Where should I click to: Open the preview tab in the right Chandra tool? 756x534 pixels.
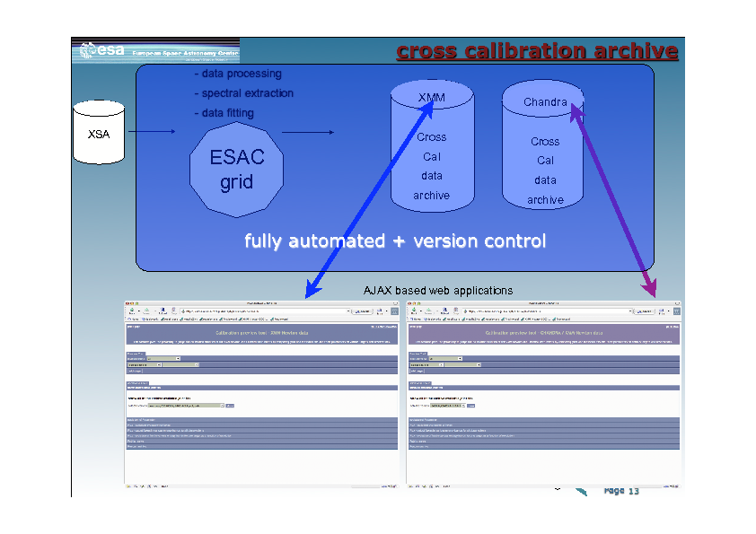pos(418,354)
